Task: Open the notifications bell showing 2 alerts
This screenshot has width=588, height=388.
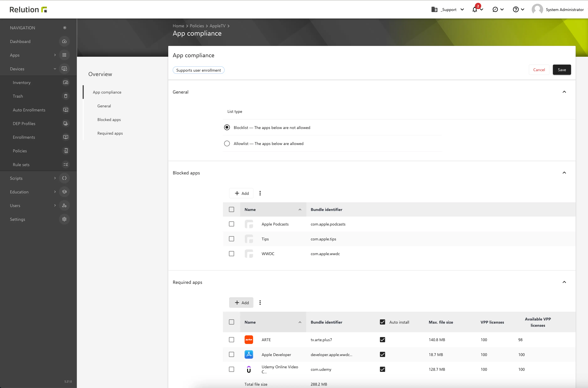Action: pyautogui.click(x=475, y=9)
